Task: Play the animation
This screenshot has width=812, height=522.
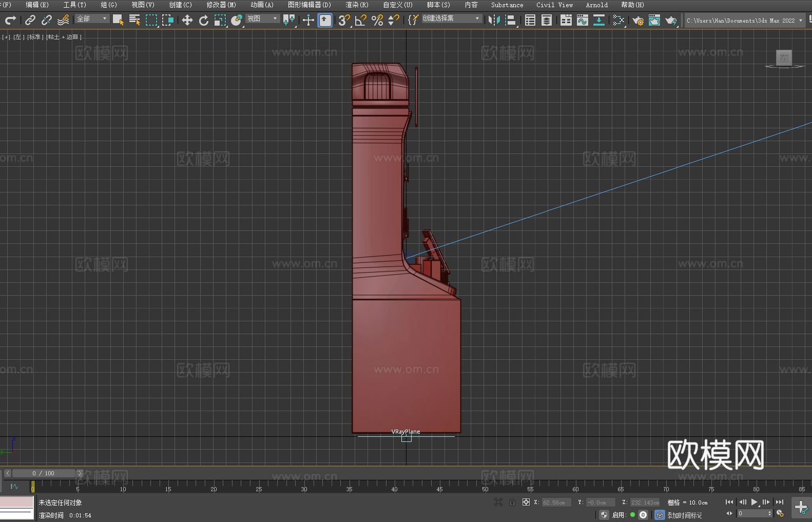Action: point(754,502)
